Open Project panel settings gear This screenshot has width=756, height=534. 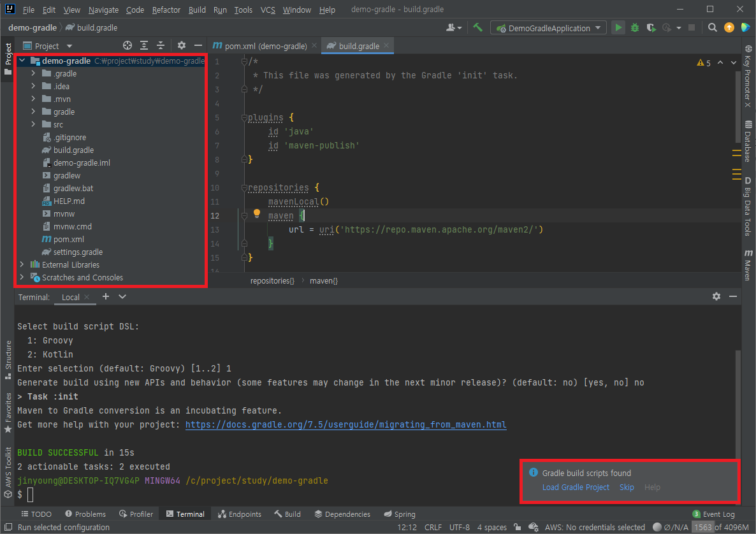point(181,45)
